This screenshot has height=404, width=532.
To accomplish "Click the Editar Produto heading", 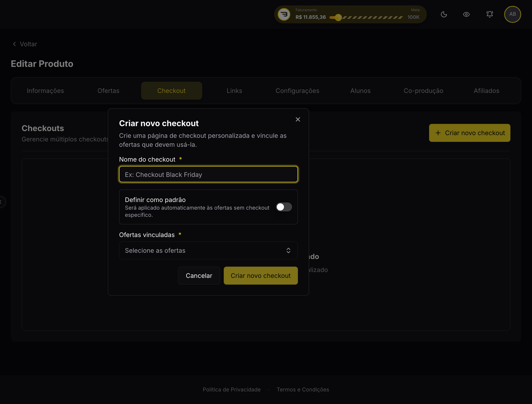I will tap(42, 64).
